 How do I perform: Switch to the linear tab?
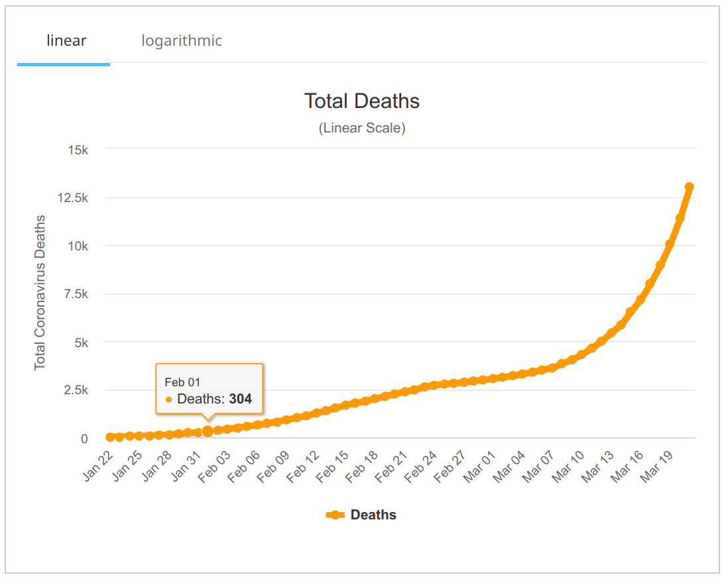pos(66,40)
